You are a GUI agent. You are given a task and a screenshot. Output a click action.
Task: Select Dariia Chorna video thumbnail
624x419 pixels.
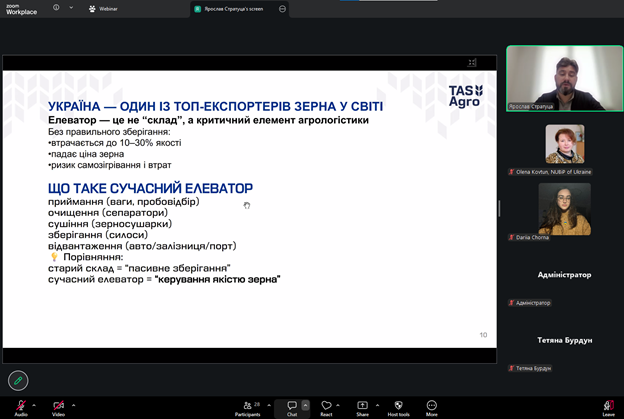[x=565, y=209]
